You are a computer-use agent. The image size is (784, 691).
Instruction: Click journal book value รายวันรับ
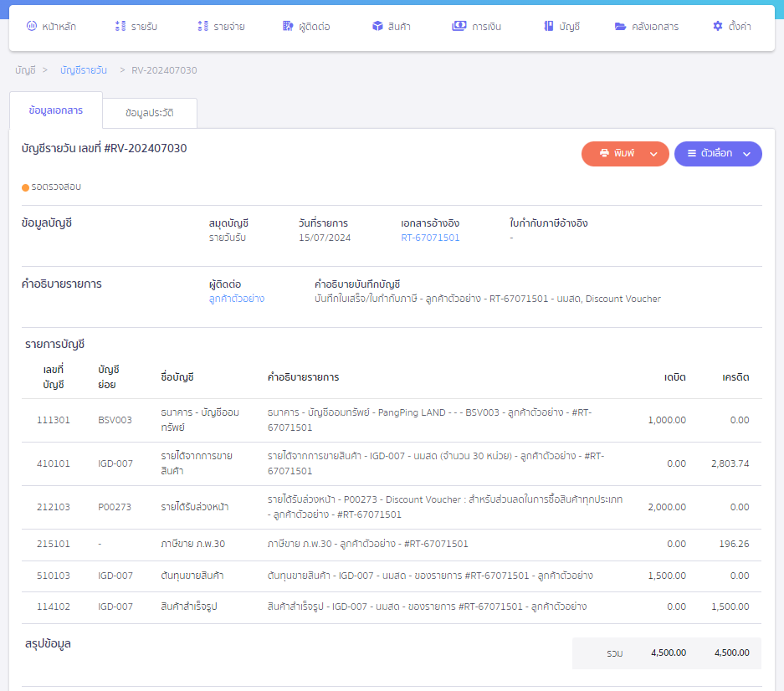(x=228, y=238)
